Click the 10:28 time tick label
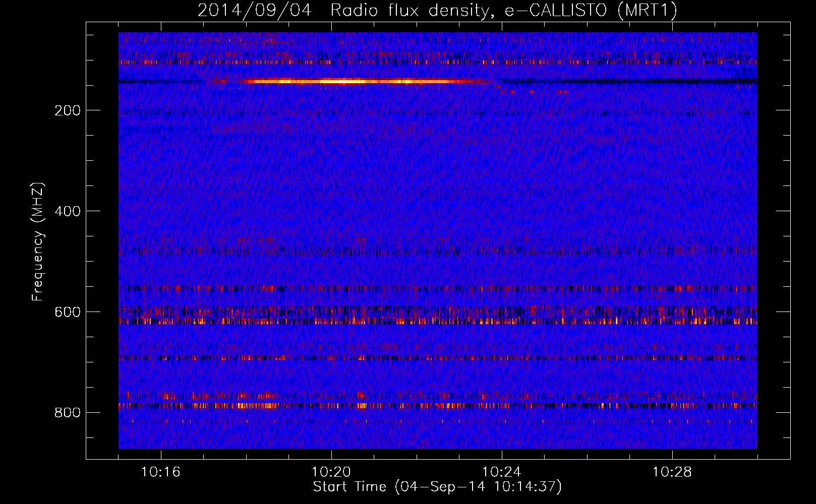816x504 pixels. [x=672, y=472]
